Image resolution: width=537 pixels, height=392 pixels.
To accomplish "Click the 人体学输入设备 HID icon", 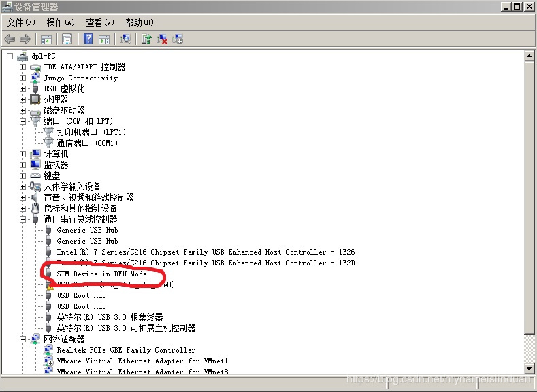I will pos(35,186).
